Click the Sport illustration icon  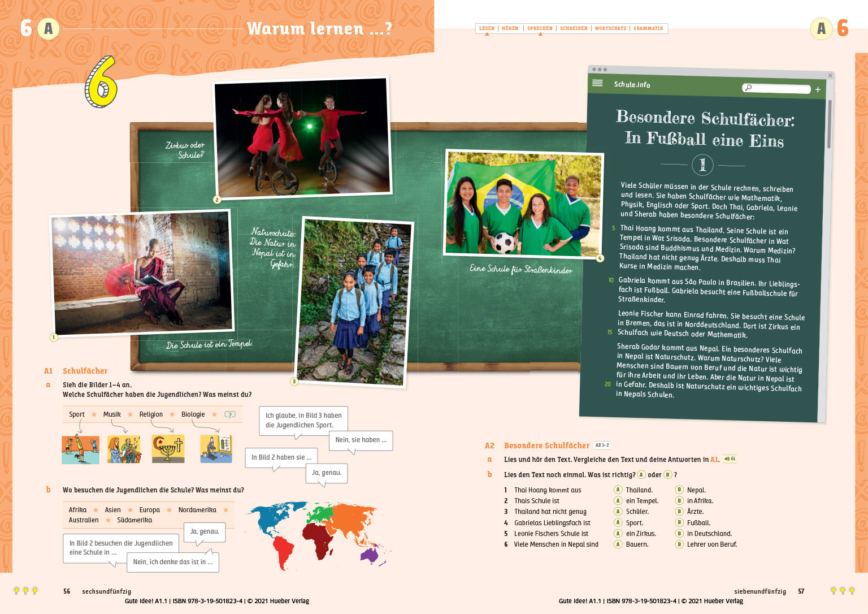tap(80, 449)
